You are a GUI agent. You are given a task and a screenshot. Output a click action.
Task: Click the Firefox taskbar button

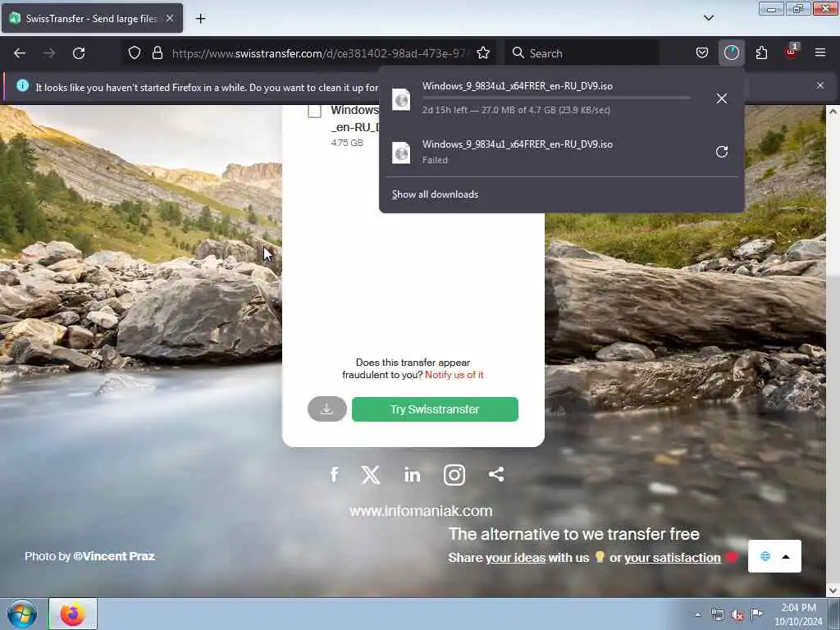(x=73, y=614)
